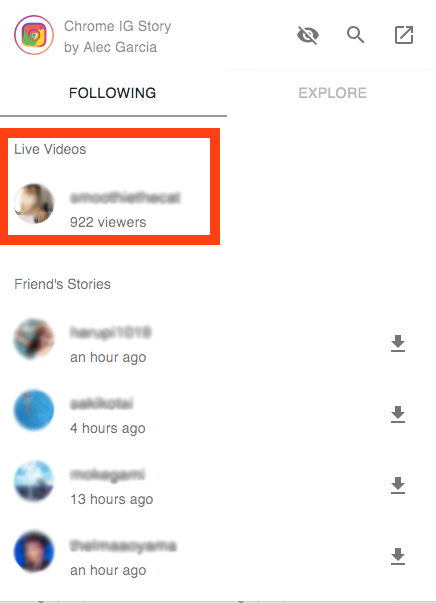Click username above 4 hours ago
The height and width of the screenshot is (603, 436).
[102, 404]
